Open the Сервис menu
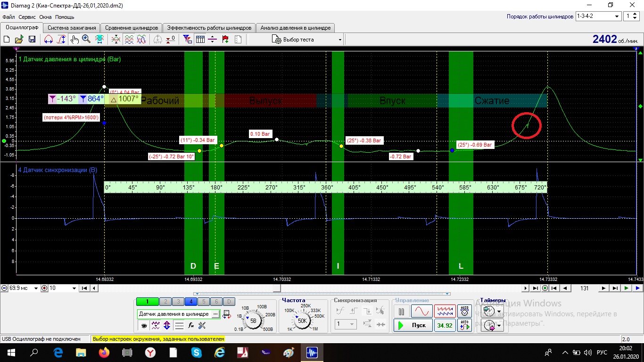The image size is (644, 362). (x=27, y=17)
